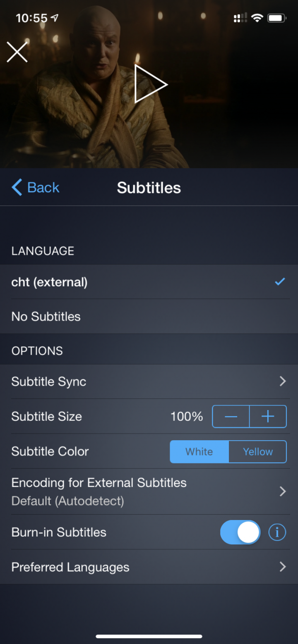Select White subtitle color
Image resolution: width=298 pixels, height=644 pixels.
199,452
